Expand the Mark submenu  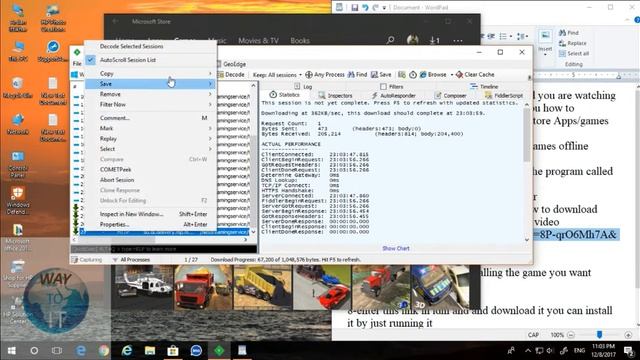[150, 128]
